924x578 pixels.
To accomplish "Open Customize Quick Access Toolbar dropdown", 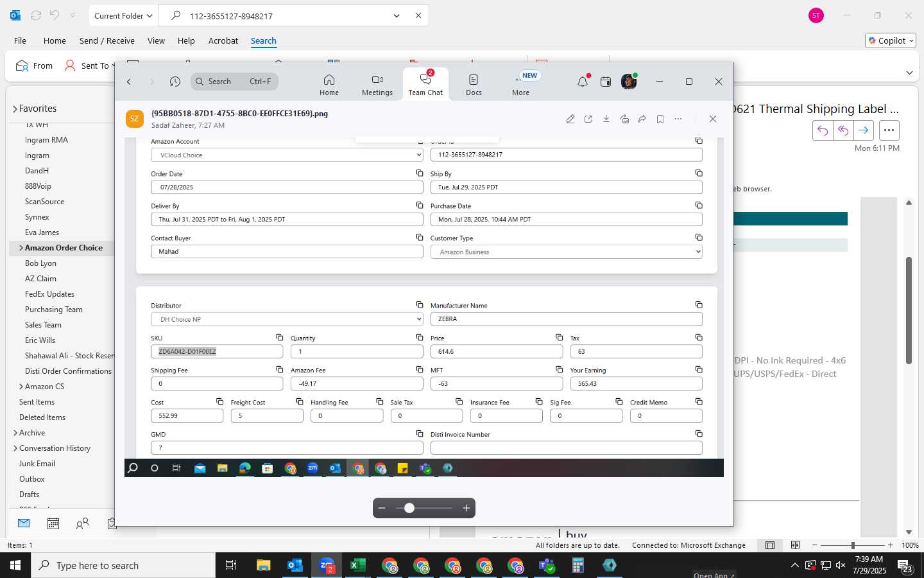I will (73, 15).
